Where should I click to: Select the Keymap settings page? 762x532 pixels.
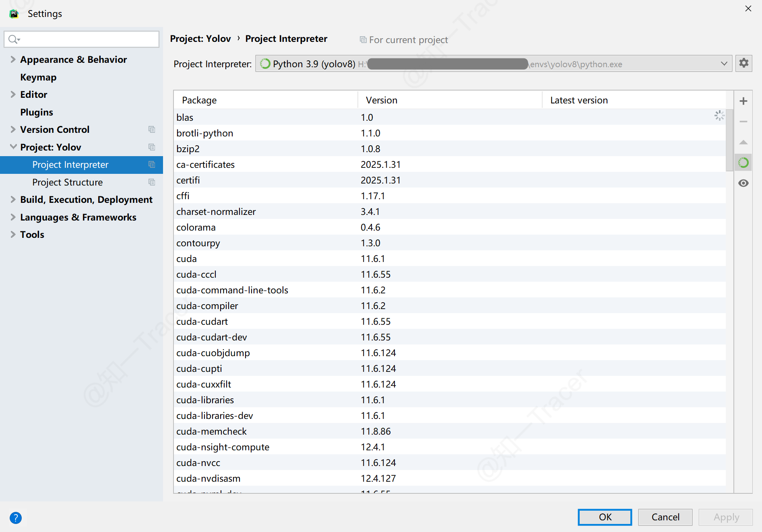point(38,77)
